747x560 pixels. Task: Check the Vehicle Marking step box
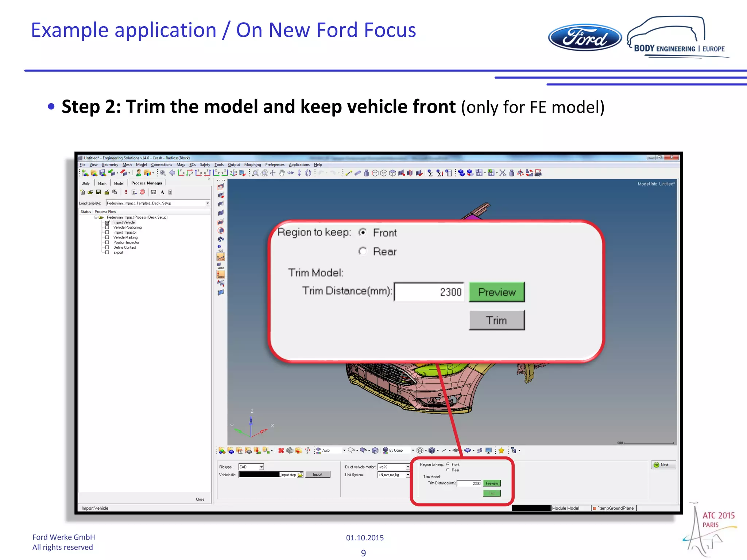click(x=107, y=237)
